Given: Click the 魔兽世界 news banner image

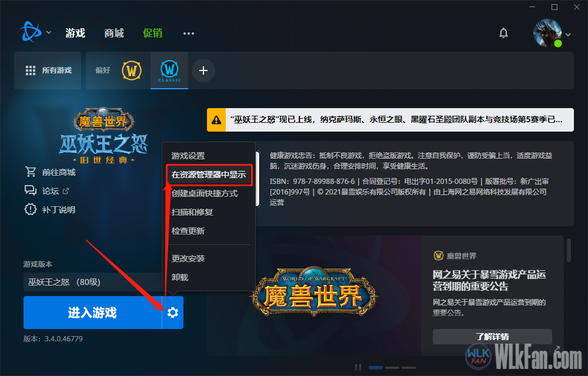Looking at the screenshot, I should click(314, 296).
